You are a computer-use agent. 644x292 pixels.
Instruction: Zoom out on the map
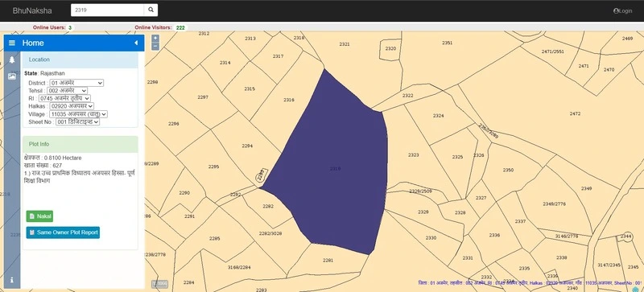click(x=155, y=46)
